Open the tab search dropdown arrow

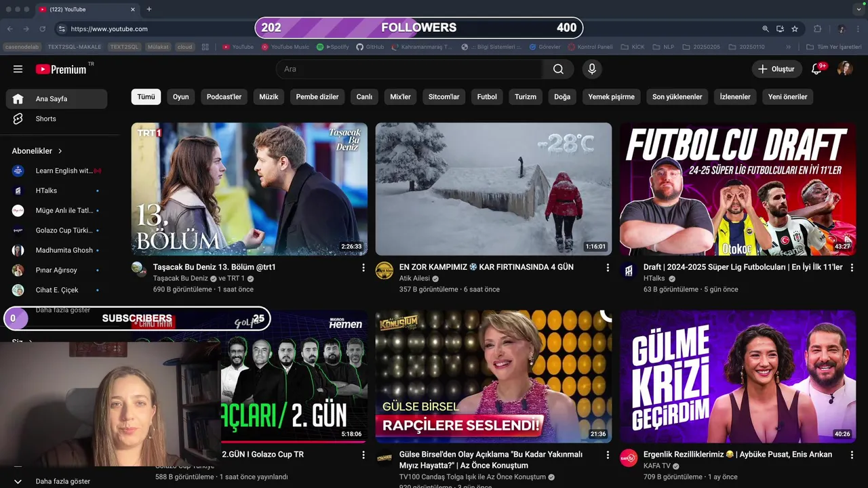pos(859,9)
